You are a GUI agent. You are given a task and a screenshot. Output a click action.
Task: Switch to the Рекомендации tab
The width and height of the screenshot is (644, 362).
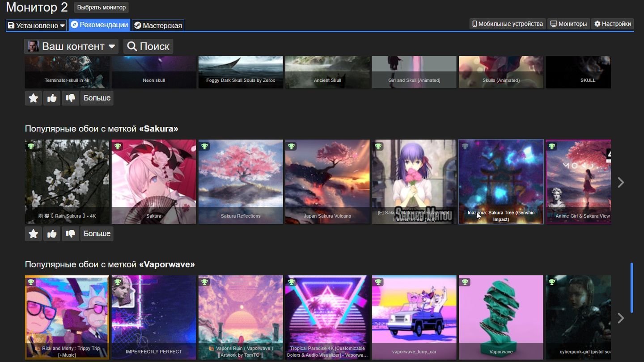[x=99, y=25]
